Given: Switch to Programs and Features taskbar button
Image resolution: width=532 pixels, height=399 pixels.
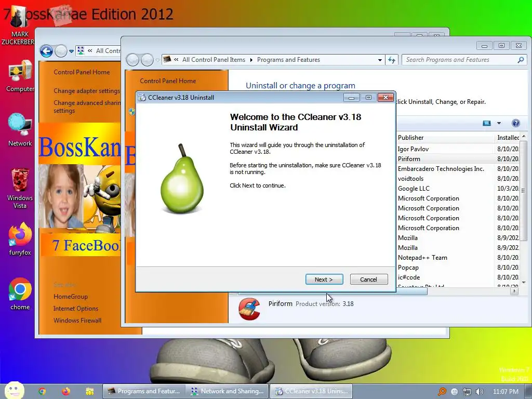Looking at the screenshot, I should (x=144, y=391).
